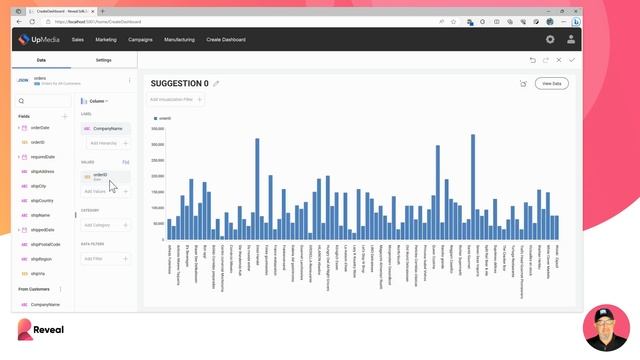Open the Campaigns menu
The width and height of the screenshot is (640, 360).
click(x=140, y=40)
